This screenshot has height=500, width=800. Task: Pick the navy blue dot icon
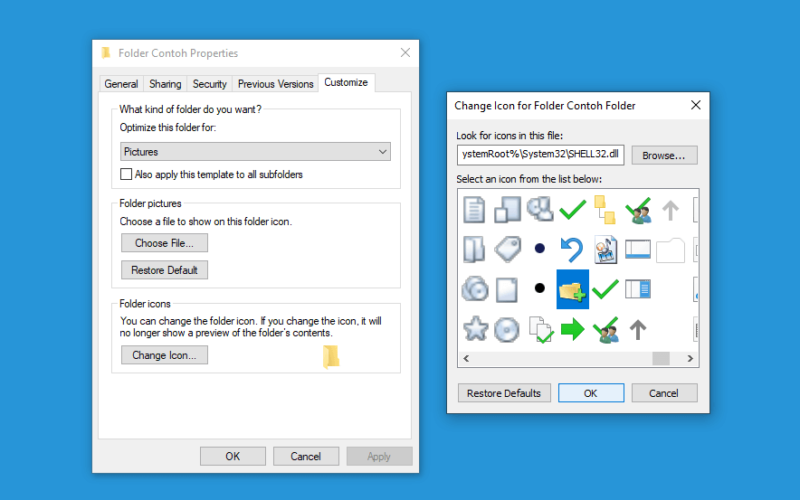(x=540, y=248)
